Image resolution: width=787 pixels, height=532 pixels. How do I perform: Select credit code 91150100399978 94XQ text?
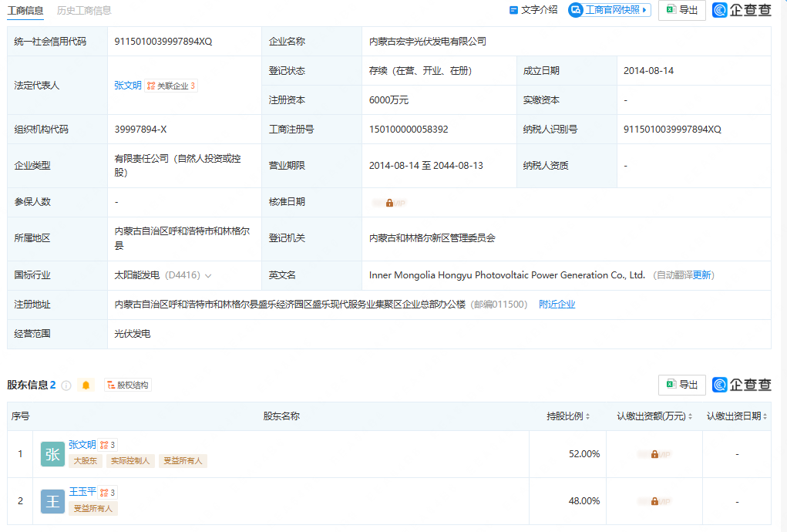click(163, 42)
